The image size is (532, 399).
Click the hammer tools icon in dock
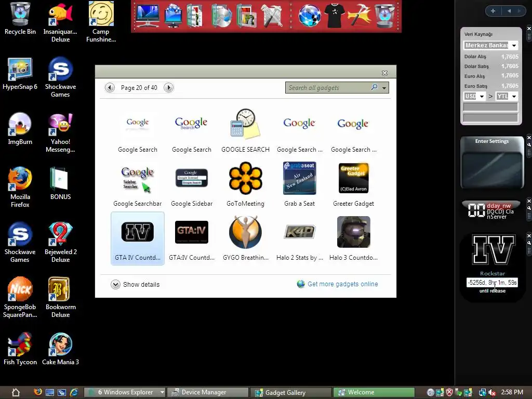click(359, 16)
